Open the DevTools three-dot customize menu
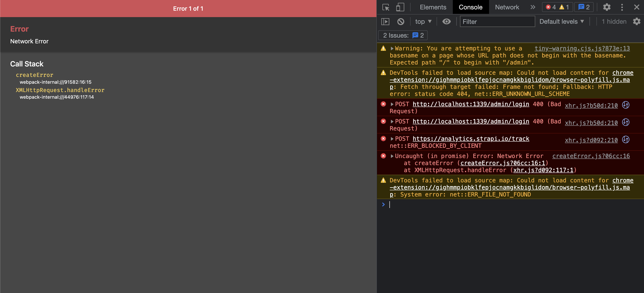The image size is (644, 293). [622, 7]
